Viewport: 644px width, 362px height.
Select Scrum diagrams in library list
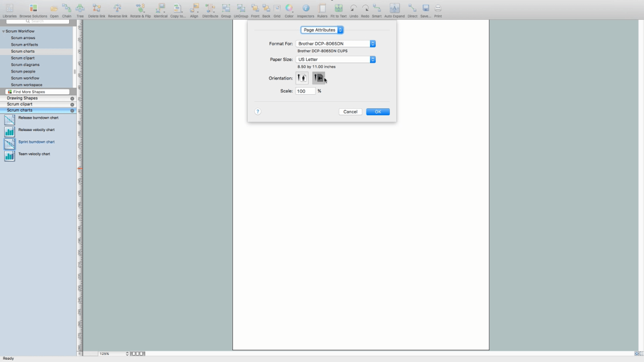pos(25,65)
